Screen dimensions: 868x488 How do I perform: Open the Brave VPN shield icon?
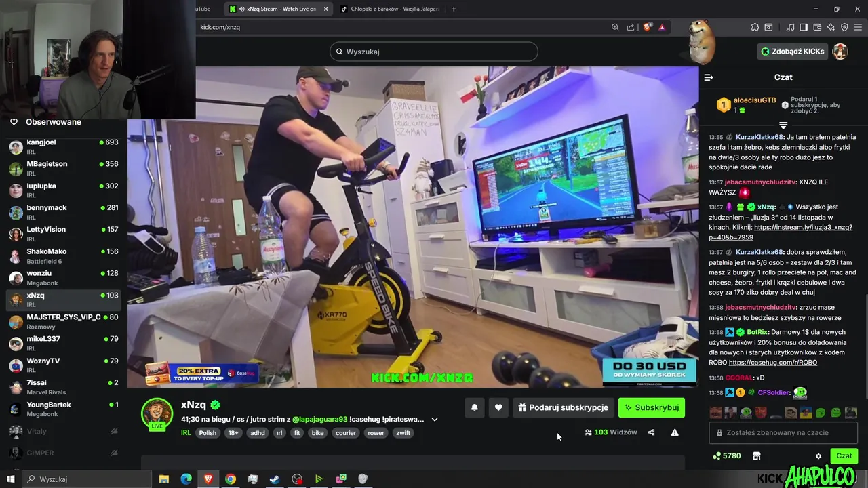click(844, 27)
